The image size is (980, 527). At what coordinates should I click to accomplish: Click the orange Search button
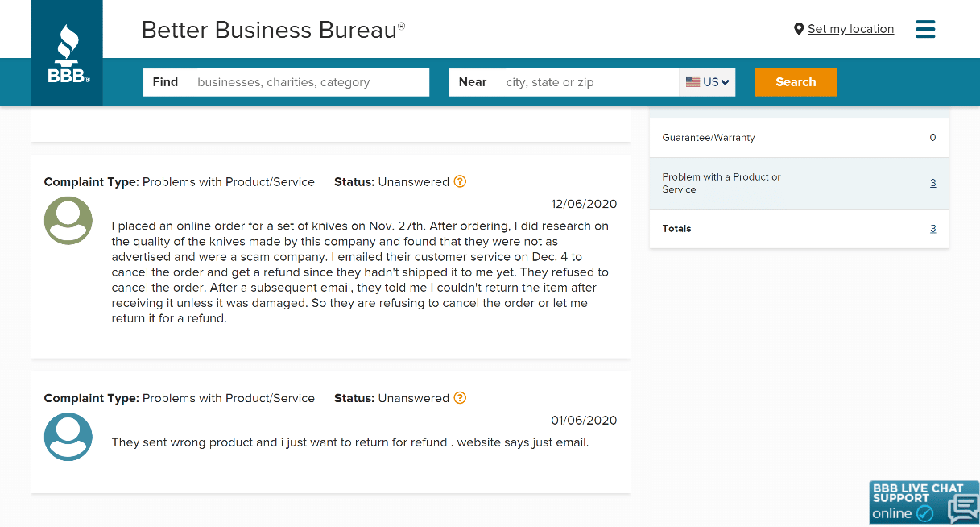point(796,82)
